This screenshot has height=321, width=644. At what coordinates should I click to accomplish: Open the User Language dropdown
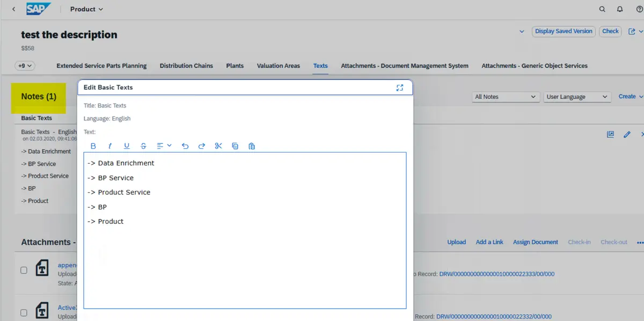[577, 97]
